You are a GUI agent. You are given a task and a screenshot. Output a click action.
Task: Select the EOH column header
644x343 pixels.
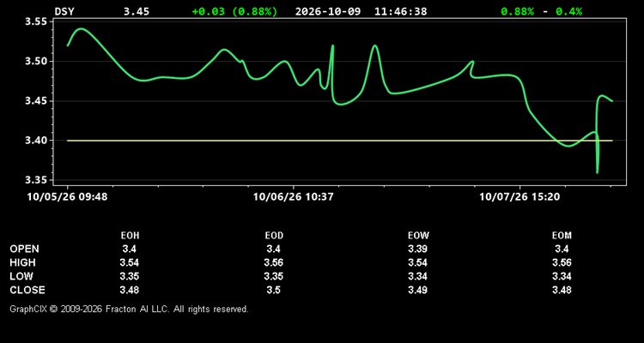click(x=130, y=236)
